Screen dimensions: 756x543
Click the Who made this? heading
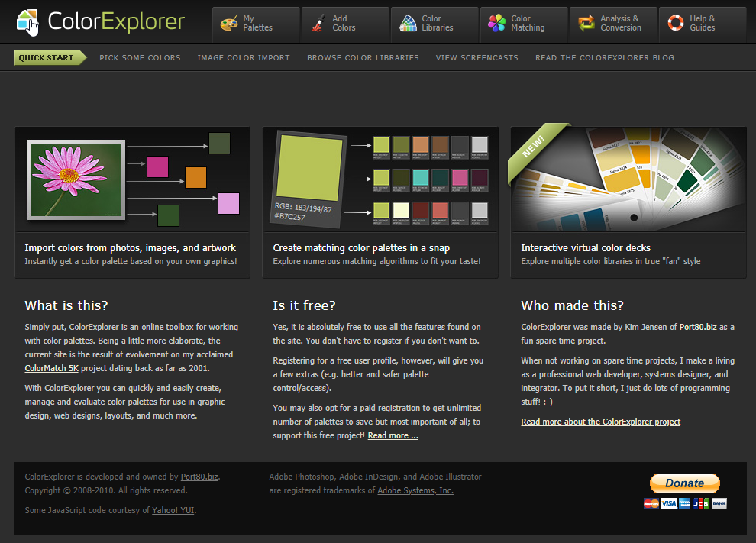(x=572, y=305)
